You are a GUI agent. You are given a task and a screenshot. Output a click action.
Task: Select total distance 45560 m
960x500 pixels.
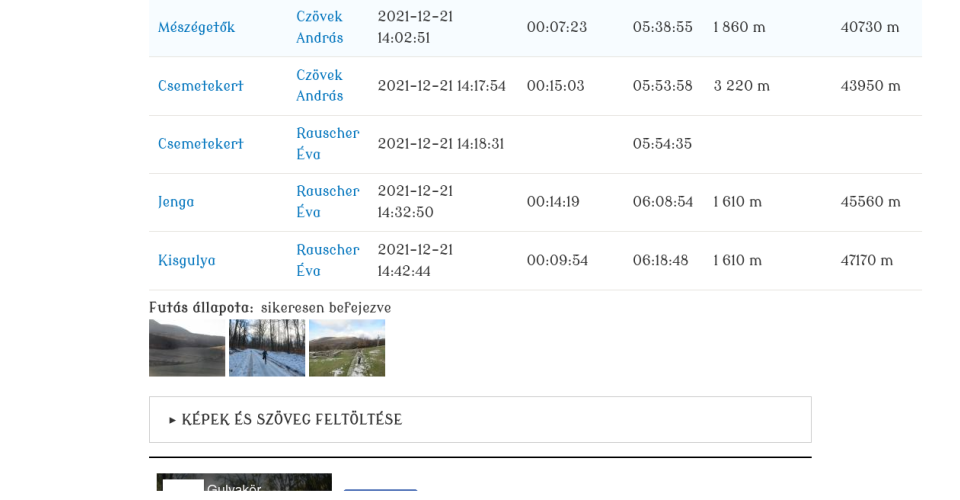(x=870, y=202)
